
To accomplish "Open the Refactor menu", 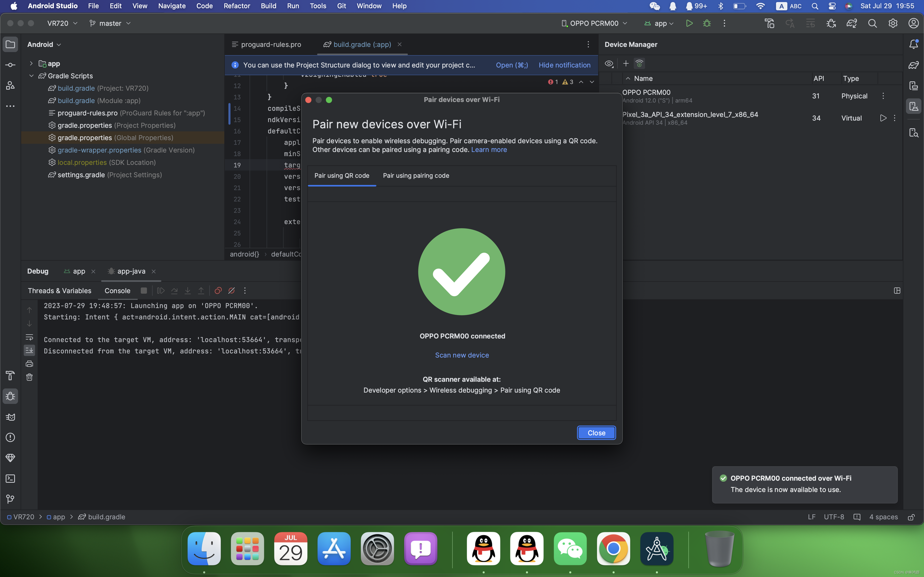I will pyautogui.click(x=237, y=6).
